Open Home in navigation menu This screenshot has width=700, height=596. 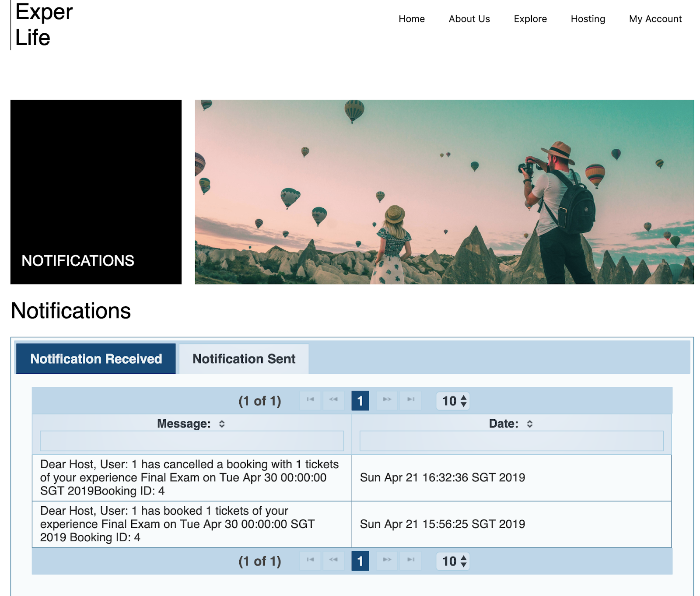click(x=412, y=19)
